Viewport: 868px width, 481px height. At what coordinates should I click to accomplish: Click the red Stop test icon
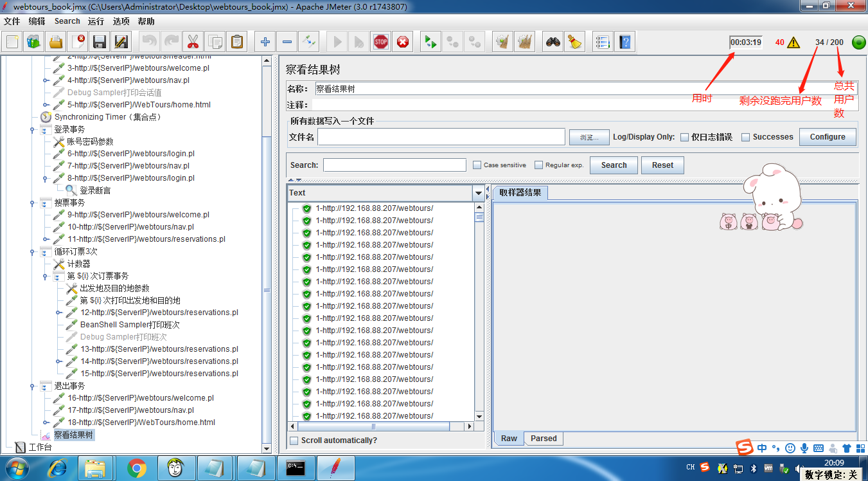380,42
